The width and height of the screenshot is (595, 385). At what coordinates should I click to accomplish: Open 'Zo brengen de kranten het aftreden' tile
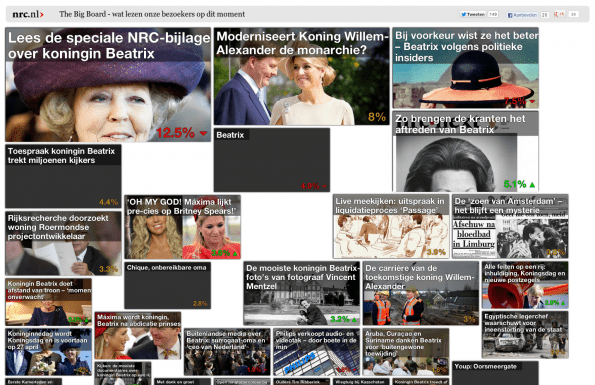[x=466, y=151]
